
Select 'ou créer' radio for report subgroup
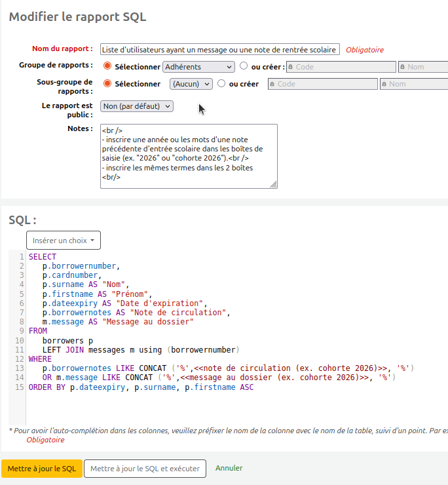click(221, 83)
